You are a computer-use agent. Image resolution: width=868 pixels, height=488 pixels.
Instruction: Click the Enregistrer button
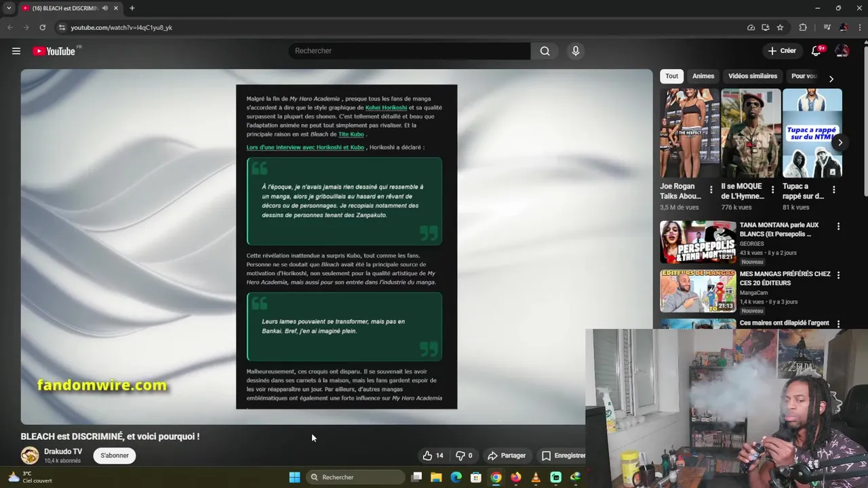tap(563, 455)
